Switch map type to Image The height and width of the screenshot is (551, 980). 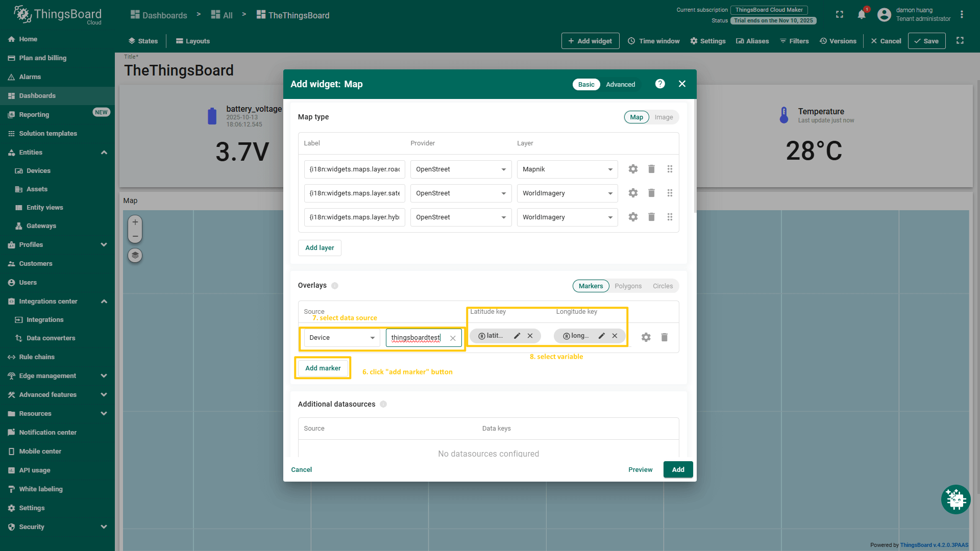[x=664, y=117]
